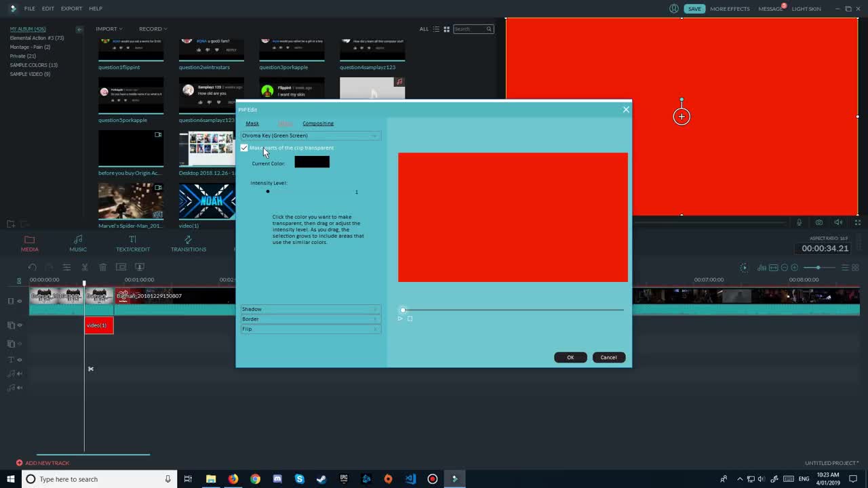The width and height of the screenshot is (868, 488).
Task: Click Add New Track
Action: 43,463
